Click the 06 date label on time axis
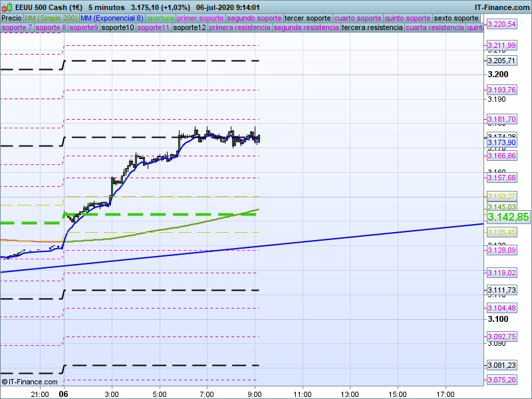Image resolution: width=532 pixels, height=399 pixels. coord(63,394)
